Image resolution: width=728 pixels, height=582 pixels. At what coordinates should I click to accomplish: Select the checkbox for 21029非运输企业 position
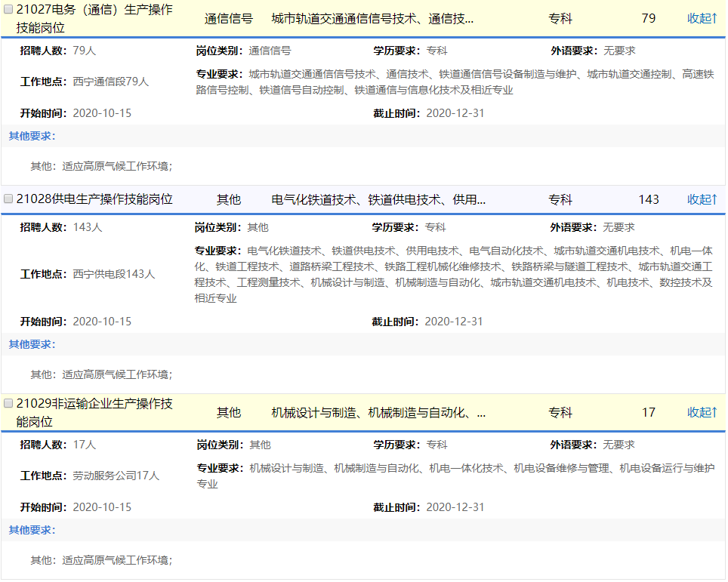(9, 404)
